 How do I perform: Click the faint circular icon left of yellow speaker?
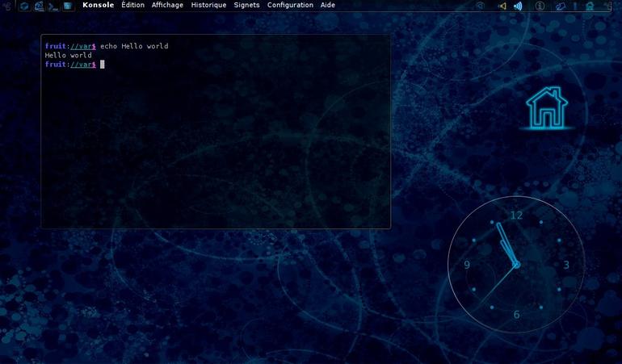[481, 6]
